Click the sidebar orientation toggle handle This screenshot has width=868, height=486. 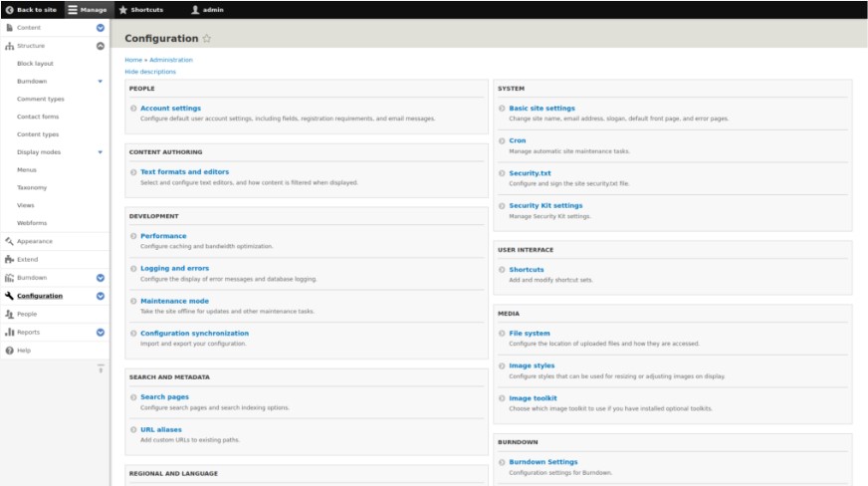point(101,369)
